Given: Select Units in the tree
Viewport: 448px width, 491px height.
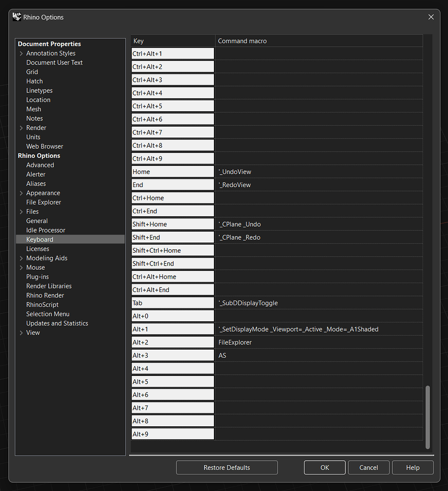Looking at the screenshot, I should click(33, 137).
